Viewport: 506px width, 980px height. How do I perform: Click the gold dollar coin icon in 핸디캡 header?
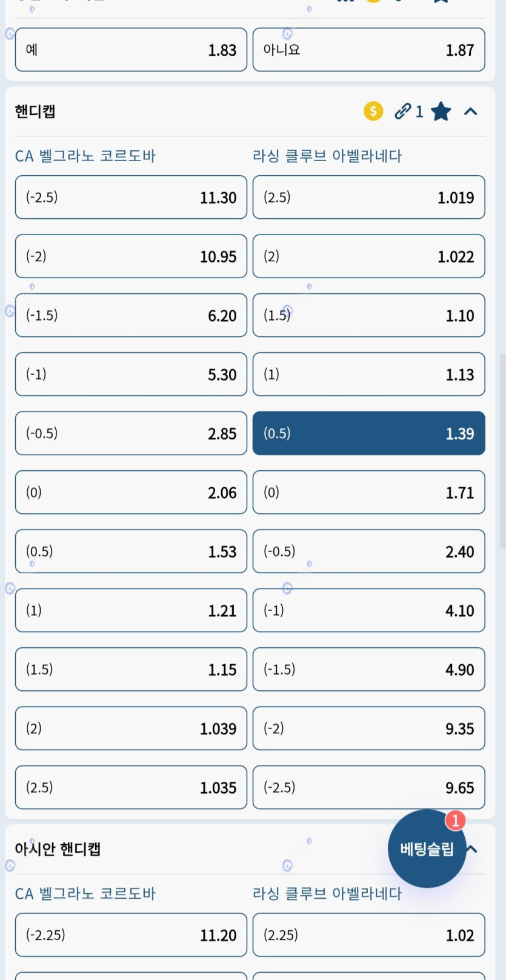tap(373, 112)
